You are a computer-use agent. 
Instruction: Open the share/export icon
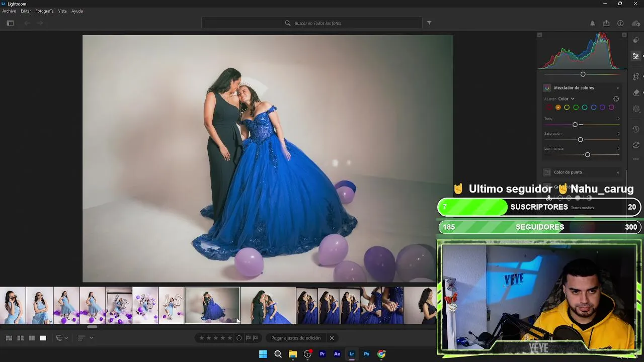[x=606, y=24]
